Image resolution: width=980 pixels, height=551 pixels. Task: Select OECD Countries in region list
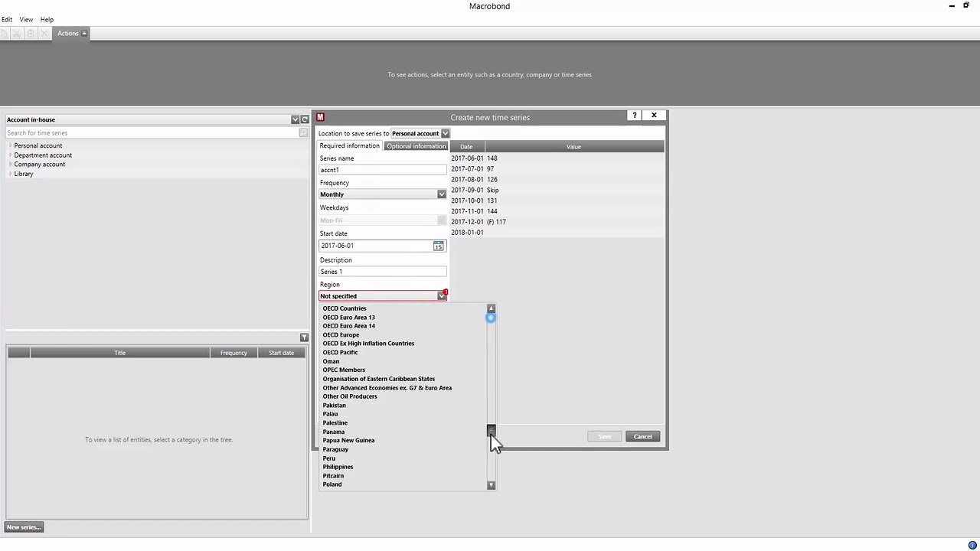[345, 308]
